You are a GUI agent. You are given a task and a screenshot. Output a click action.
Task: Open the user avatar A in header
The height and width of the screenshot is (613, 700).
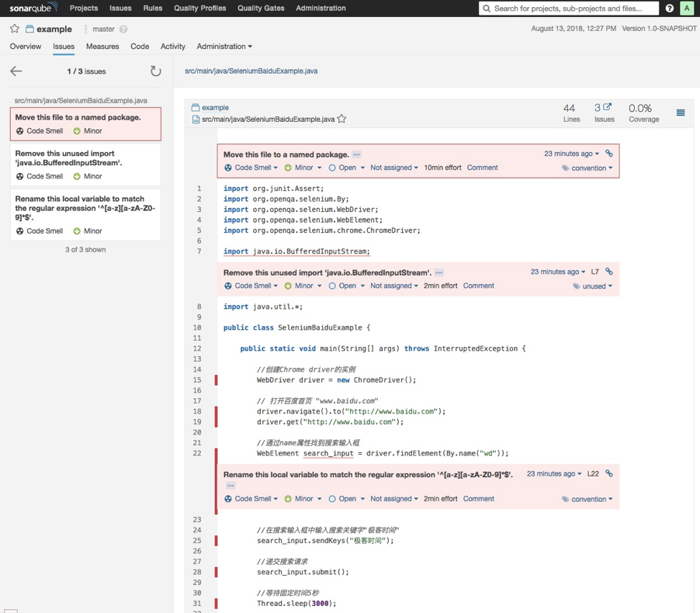pyautogui.click(x=686, y=9)
